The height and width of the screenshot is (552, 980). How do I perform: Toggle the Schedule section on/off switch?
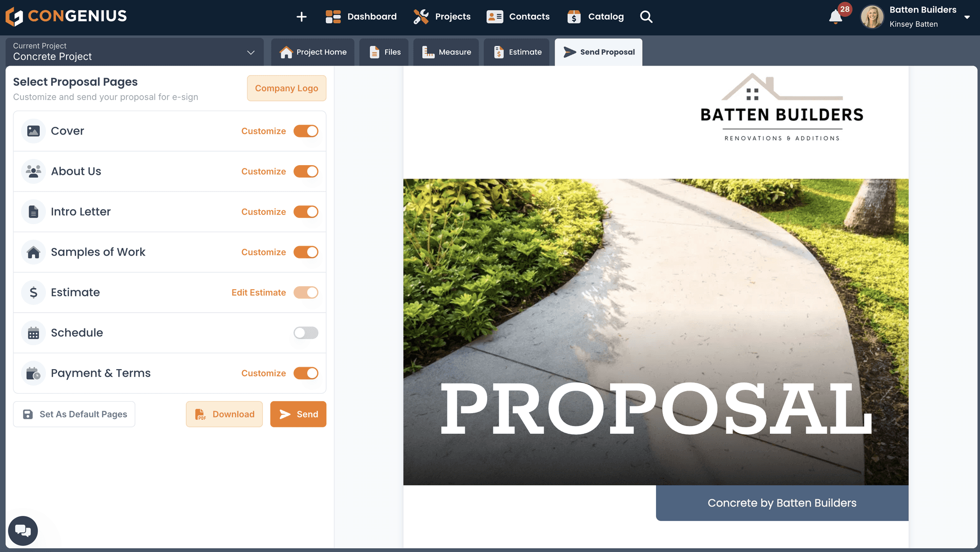point(306,332)
